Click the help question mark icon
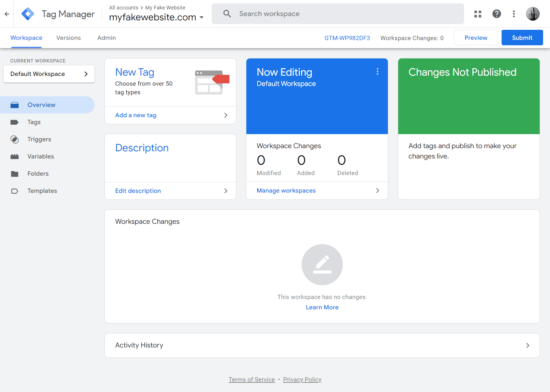Viewport: 550px width, 392px height. point(496,14)
